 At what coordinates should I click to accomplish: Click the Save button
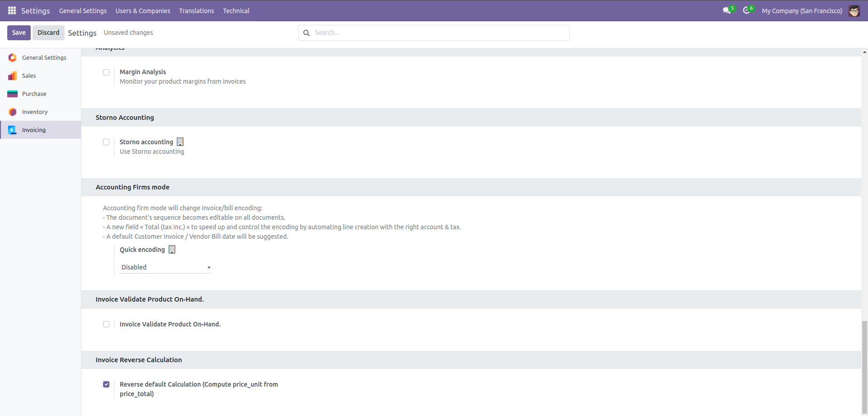19,33
